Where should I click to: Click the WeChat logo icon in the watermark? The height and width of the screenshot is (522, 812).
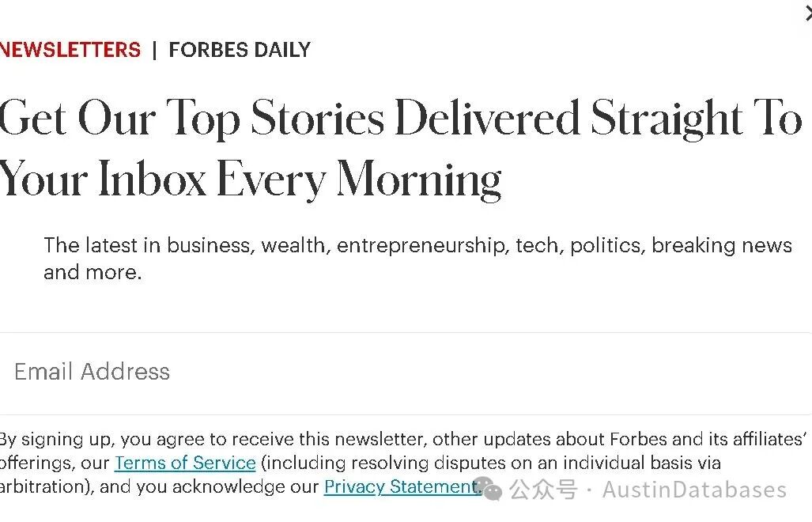point(490,489)
